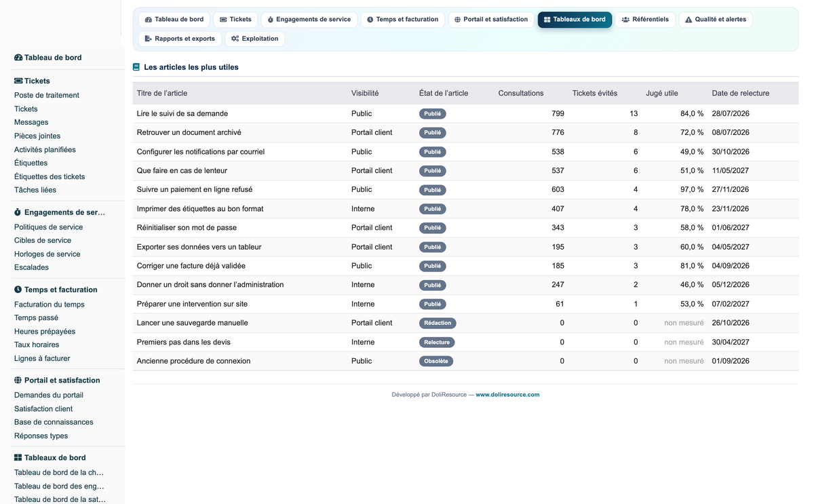
Task: Visit the www.doliresource.com footer link
Action: 507,395
